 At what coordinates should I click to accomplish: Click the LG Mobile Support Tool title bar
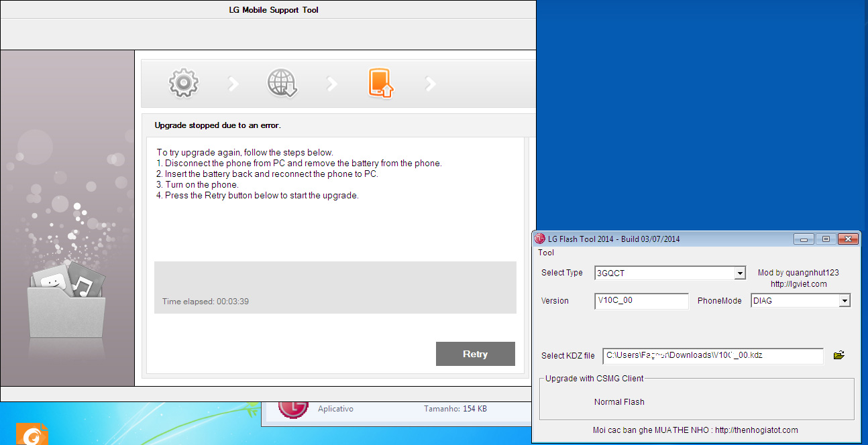(x=268, y=10)
